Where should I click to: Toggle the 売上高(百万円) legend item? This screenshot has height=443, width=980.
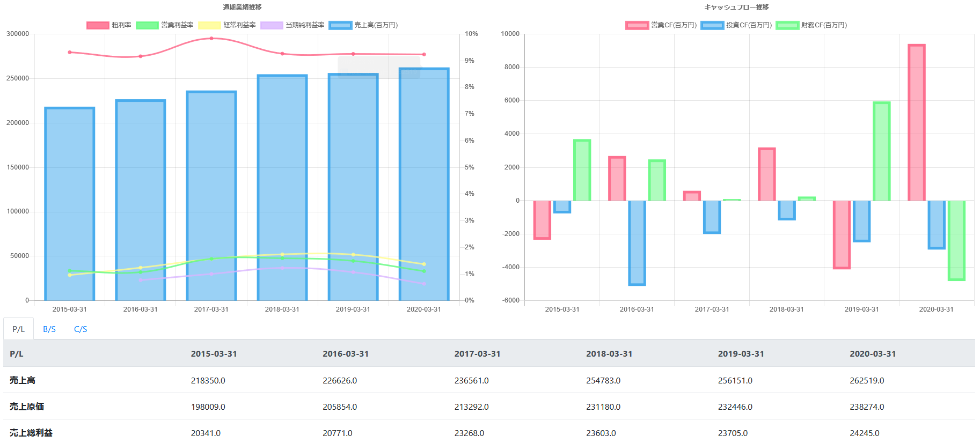coord(363,25)
